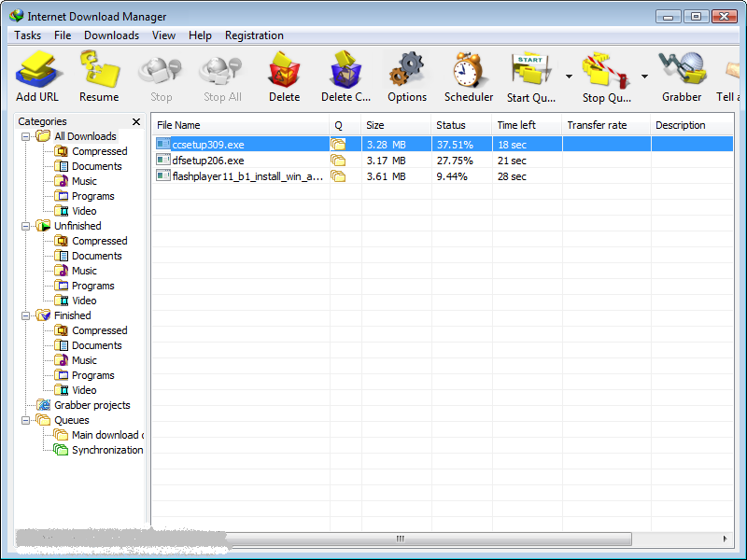Click the Stop Queue toolbar icon
The image size is (747, 560).
coord(606,70)
